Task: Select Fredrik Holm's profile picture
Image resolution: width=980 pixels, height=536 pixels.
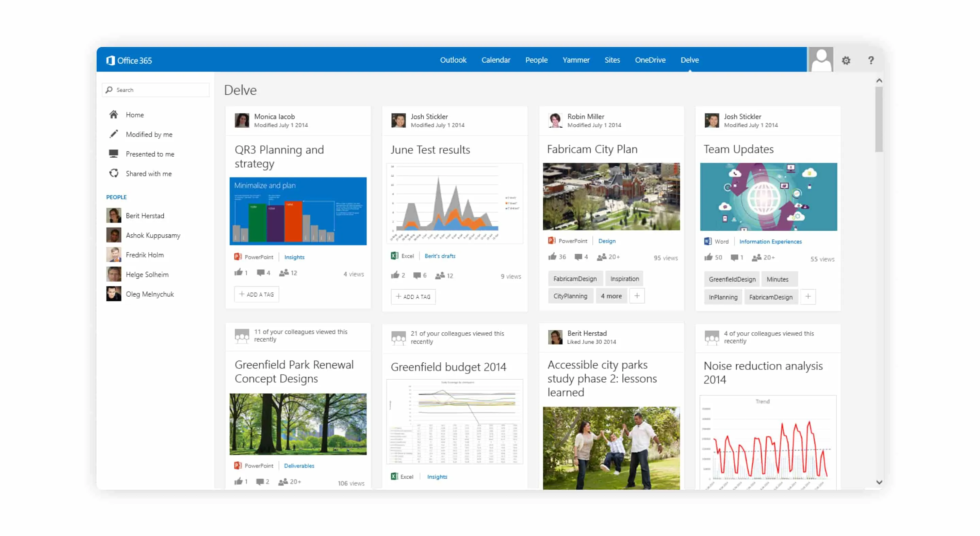Action: [x=113, y=254]
